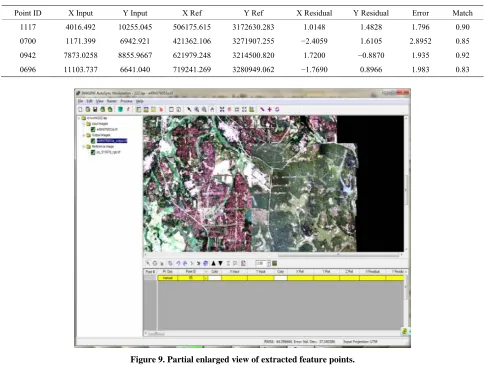Click the RMSE value in the status bar

[277, 341]
